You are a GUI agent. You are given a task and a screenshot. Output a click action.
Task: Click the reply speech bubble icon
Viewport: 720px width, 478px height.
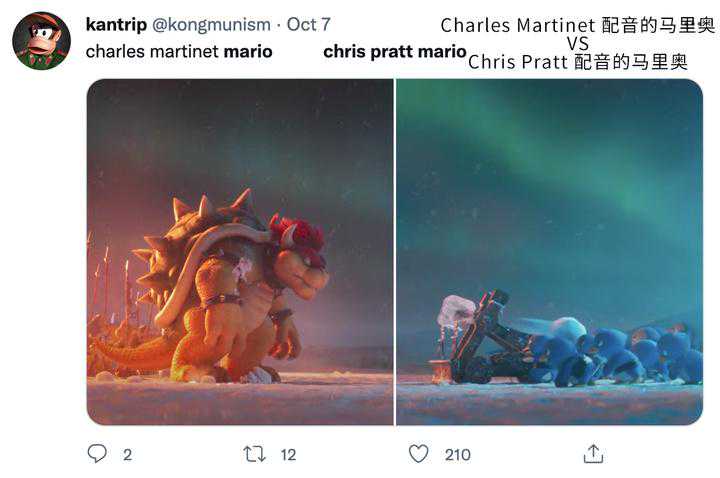click(97, 454)
